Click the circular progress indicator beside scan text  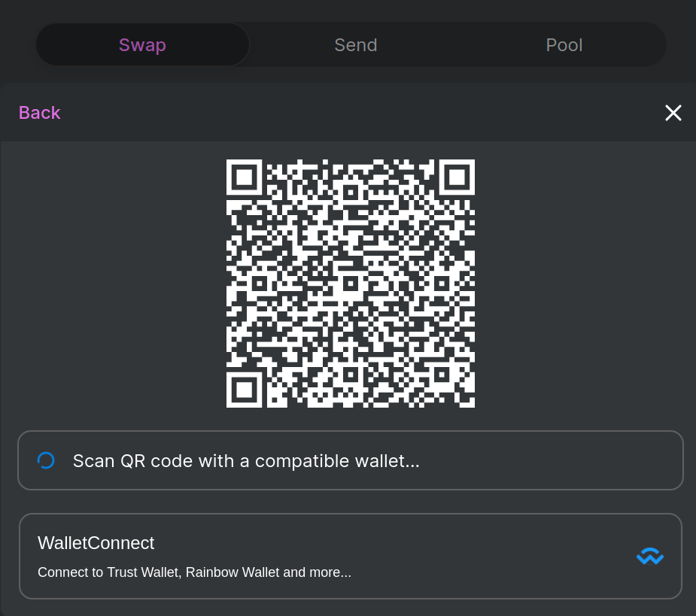[46, 460]
